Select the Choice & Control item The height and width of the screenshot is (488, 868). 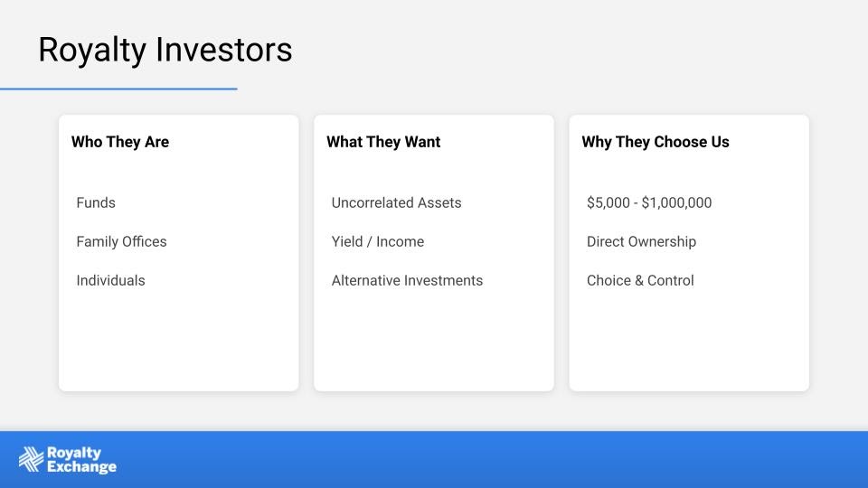[x=640, y=280]
